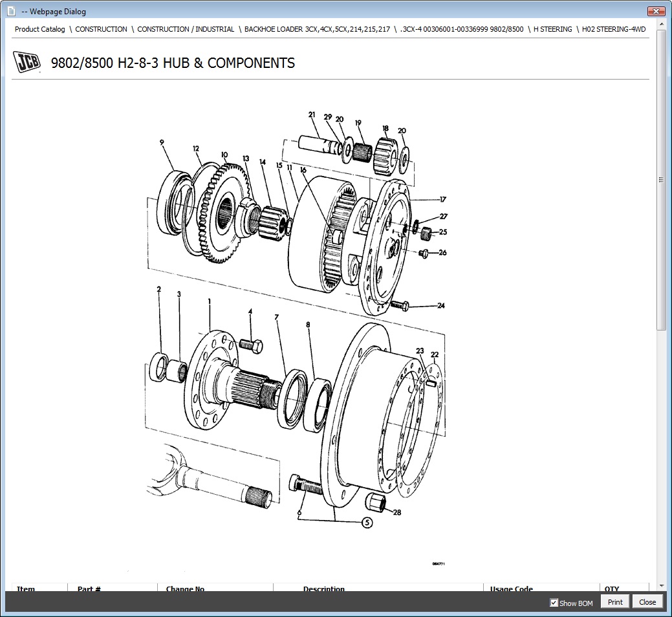Open Product Catalog breadcrumb link
This screenshot has width=672, height=617.
pyautogui.click(x=40, y=29)
